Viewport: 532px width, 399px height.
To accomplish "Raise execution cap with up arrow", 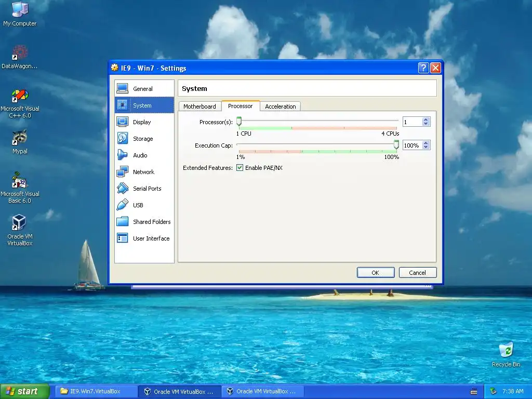I will pos(426,143).
